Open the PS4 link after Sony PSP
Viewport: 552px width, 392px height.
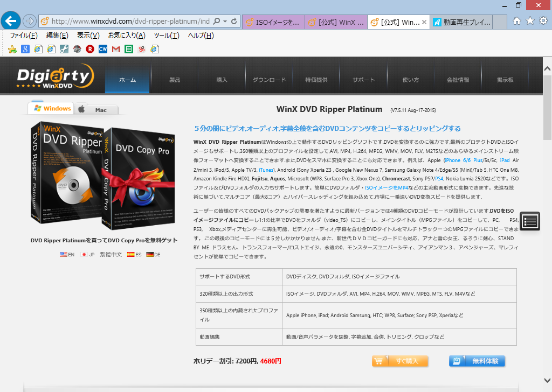(x=439, y=179)
